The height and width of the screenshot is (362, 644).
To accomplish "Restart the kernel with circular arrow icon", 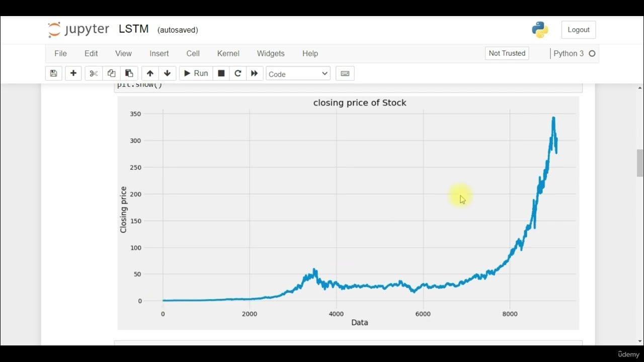I will [238, 73].
